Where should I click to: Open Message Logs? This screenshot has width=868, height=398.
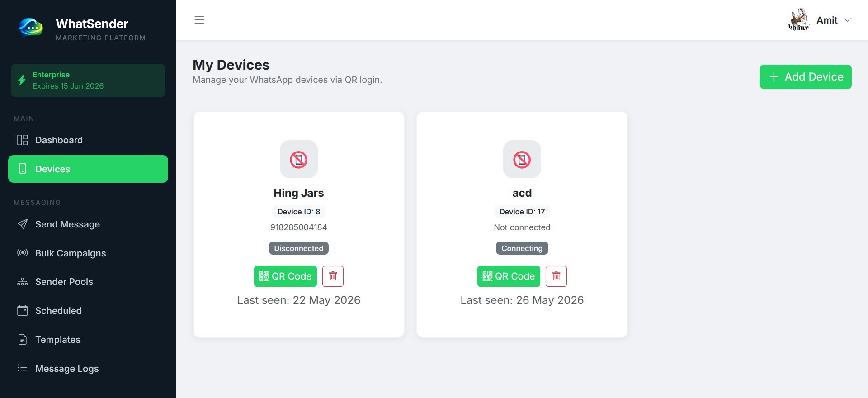point(88,369)
